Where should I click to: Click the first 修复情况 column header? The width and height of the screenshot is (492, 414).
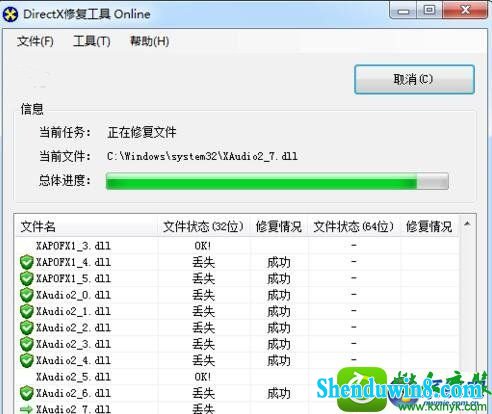coord(279,227)
